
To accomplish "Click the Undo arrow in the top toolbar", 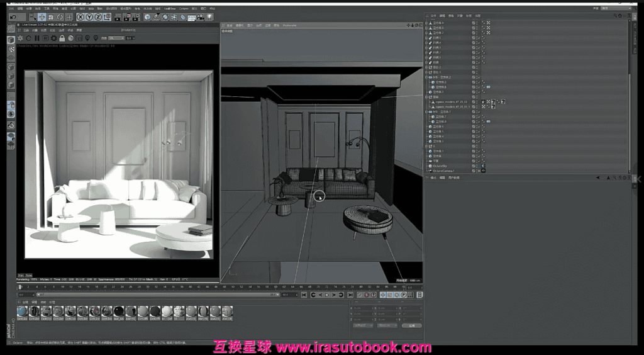I will click(x=14, y=17).
